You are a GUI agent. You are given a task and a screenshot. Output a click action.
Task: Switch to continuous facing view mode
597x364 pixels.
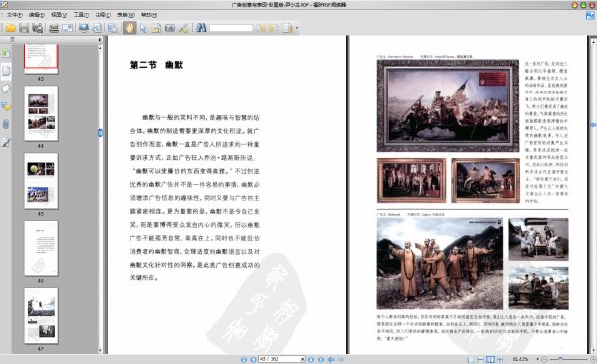tap(499, 359)
